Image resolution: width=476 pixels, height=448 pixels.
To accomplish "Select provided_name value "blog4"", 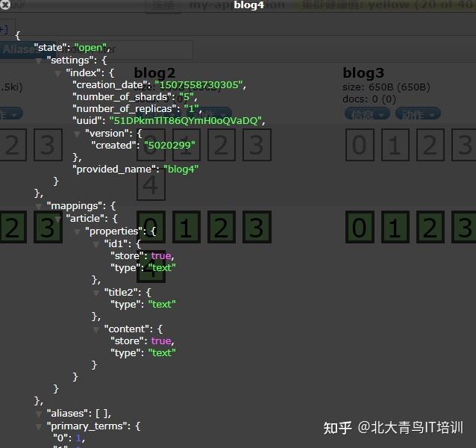I will (x=181, y=169).
